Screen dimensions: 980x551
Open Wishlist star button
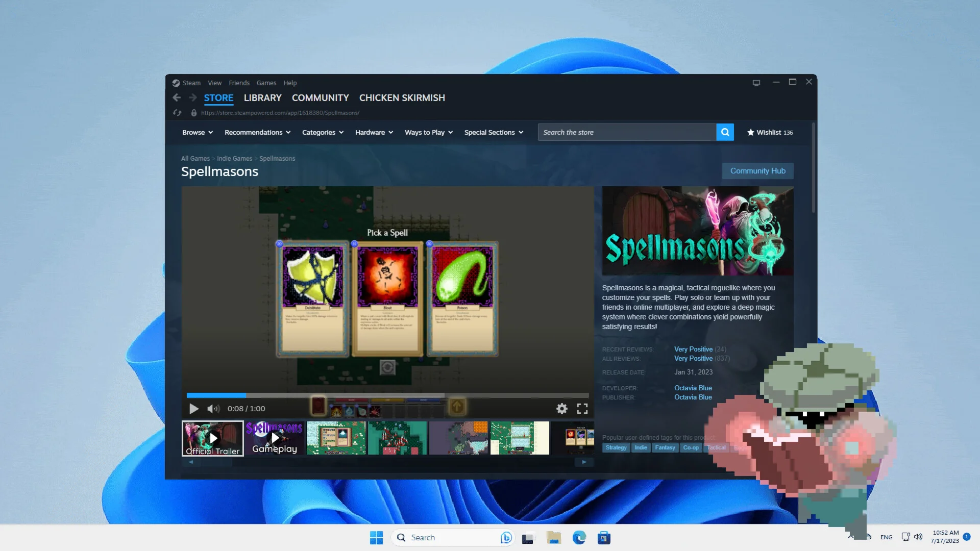click(x=769, y=132)
